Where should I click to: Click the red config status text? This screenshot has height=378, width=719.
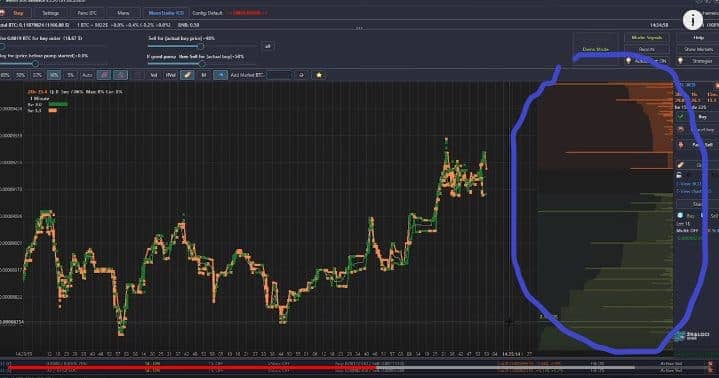click(x=248, y=13)
